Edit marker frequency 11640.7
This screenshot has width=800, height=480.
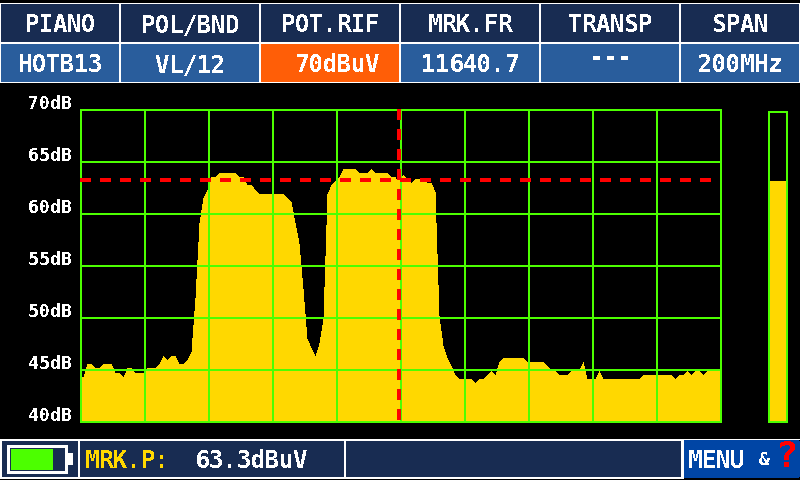pos(470,63)
